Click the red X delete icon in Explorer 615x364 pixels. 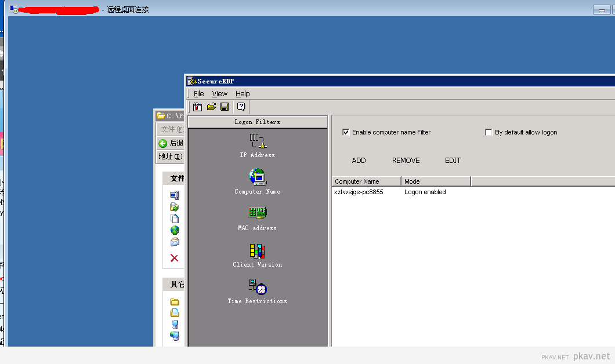pyautogui.click(x=174, y=258)
